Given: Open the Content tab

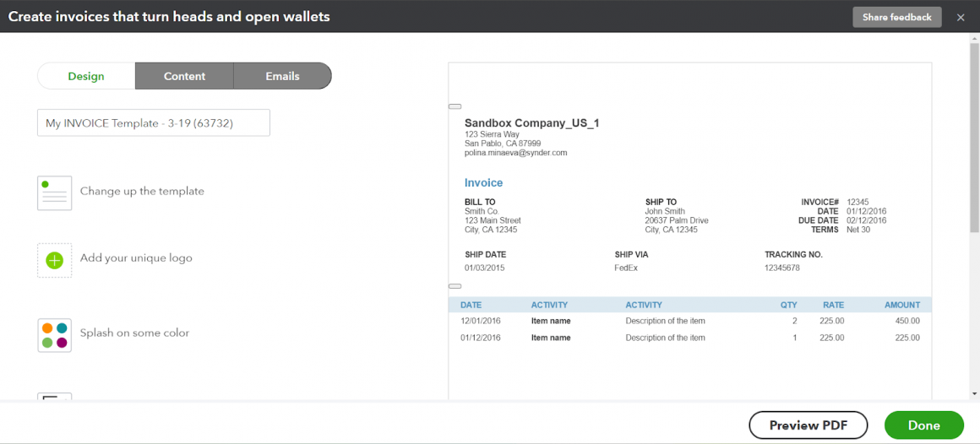Looking at the screenshot, I should (184, 76).
